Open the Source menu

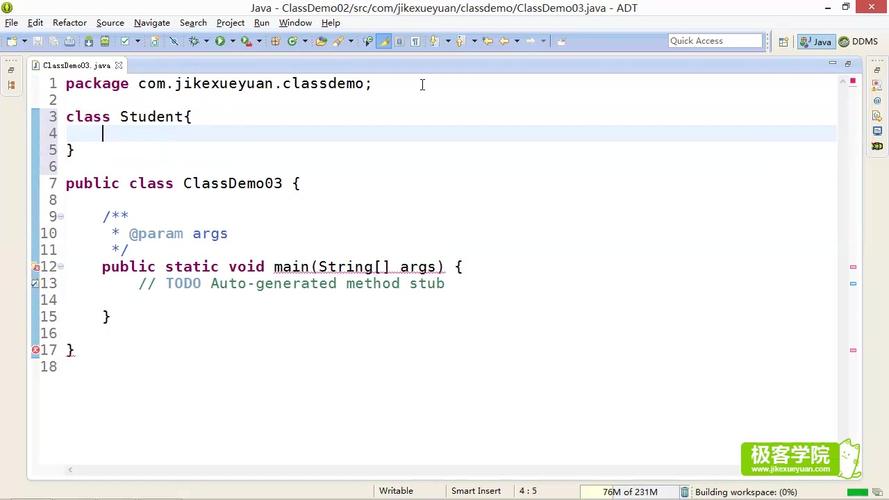point(110,23)
